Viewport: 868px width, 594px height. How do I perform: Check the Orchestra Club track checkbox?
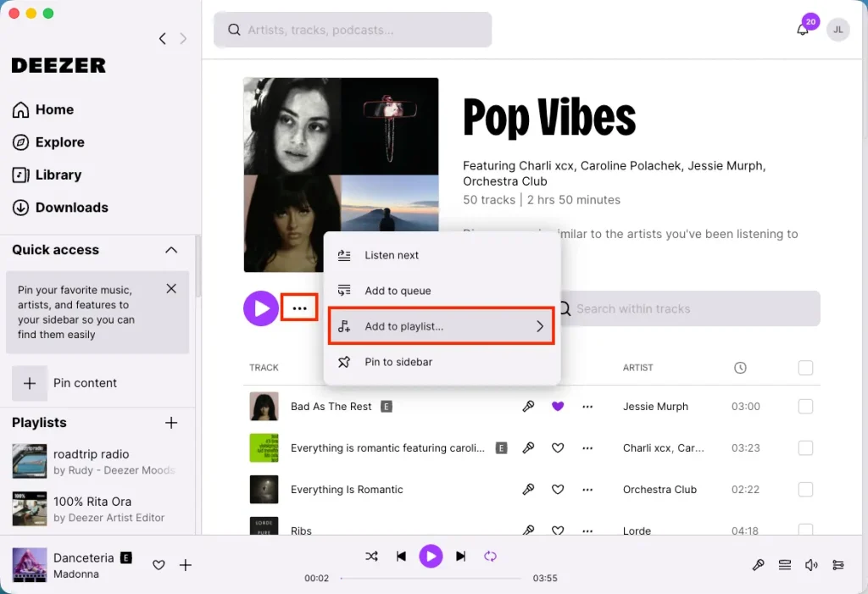click(805, 490)
